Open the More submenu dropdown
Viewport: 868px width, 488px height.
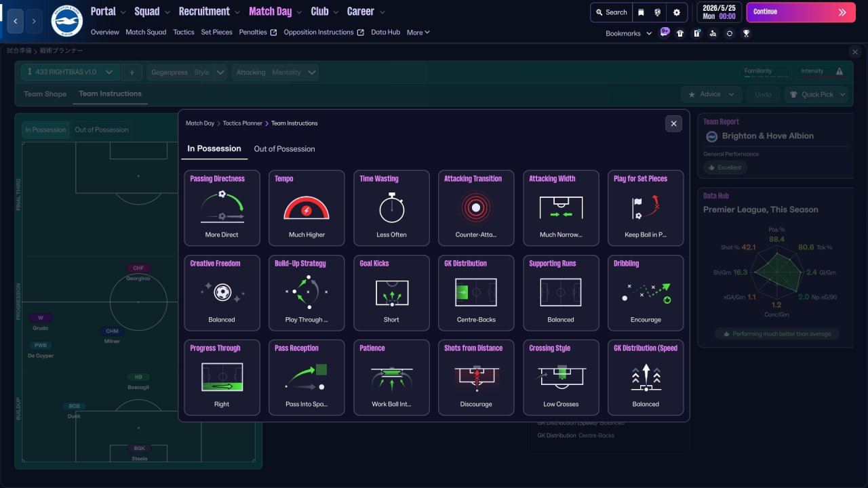click(x=418, y=33)
